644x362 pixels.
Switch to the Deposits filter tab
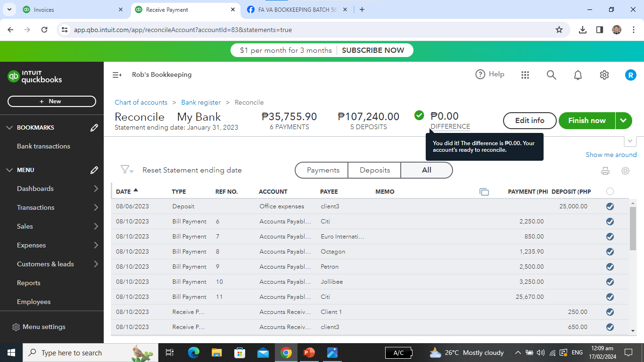[375, 170]
